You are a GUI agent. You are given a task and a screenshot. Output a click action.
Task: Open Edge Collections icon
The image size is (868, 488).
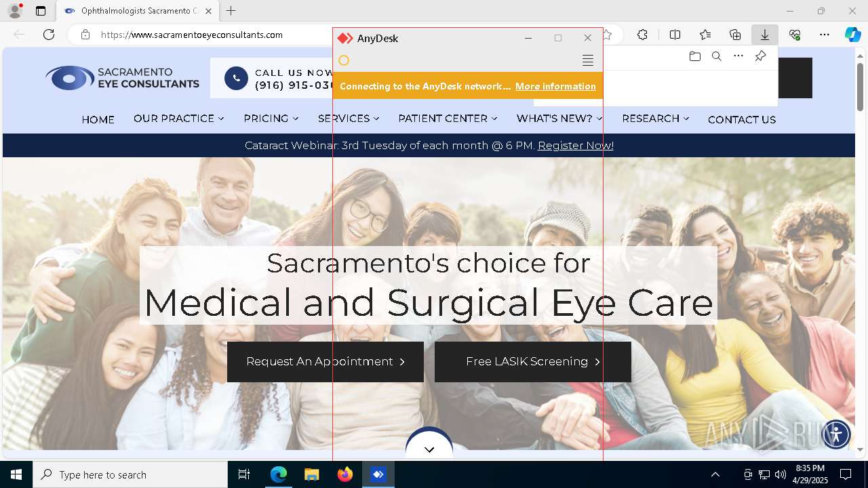point(735,35)
